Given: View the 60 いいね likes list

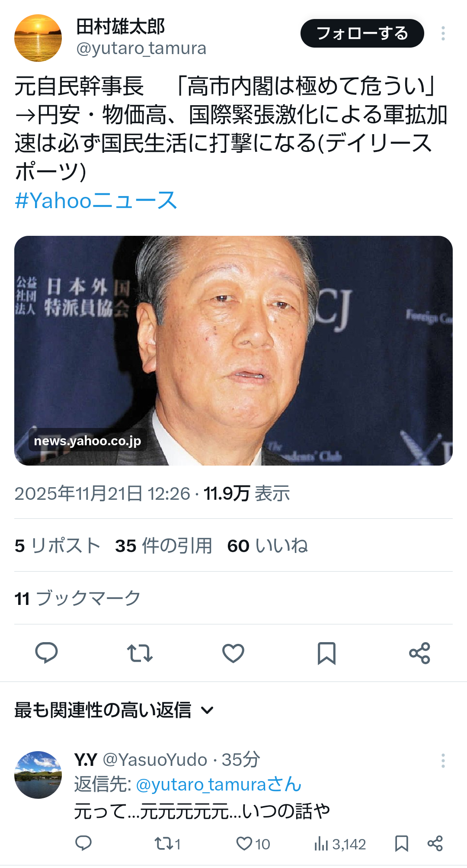Looking at the screenshot, I should point(268,546).
